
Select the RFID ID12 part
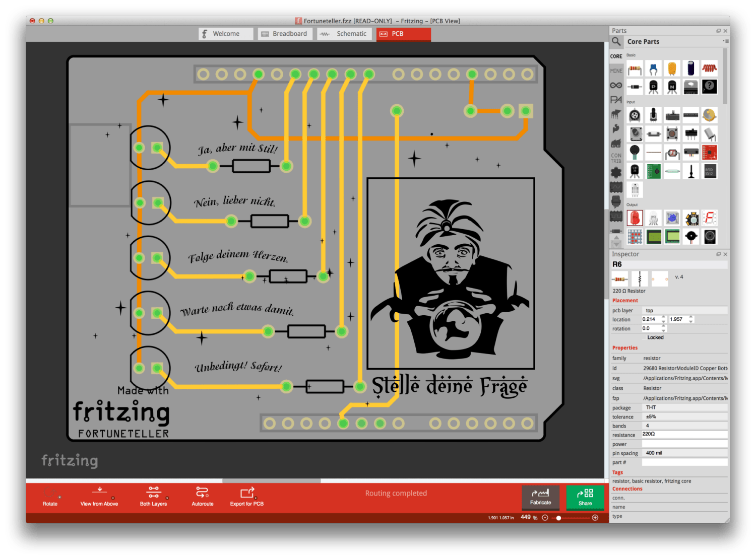tap(710, 171)
